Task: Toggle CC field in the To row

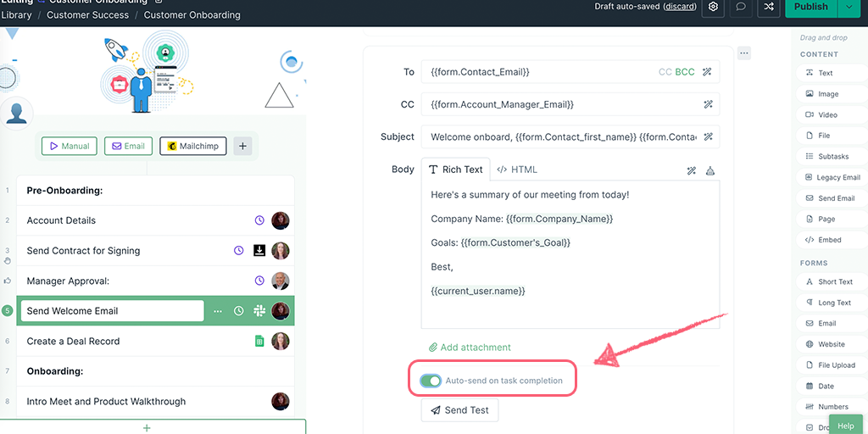Action: pyautogui.click(x=665, y=72)
